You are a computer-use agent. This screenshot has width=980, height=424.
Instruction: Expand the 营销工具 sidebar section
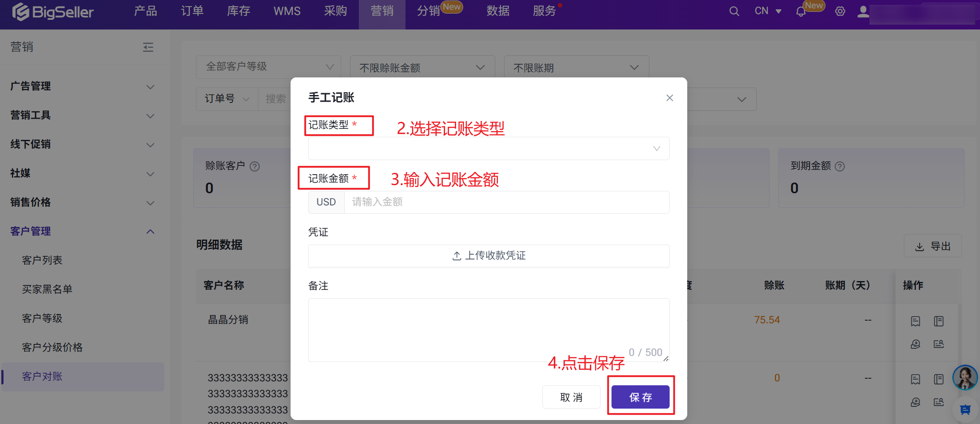(x=83, y=115)
